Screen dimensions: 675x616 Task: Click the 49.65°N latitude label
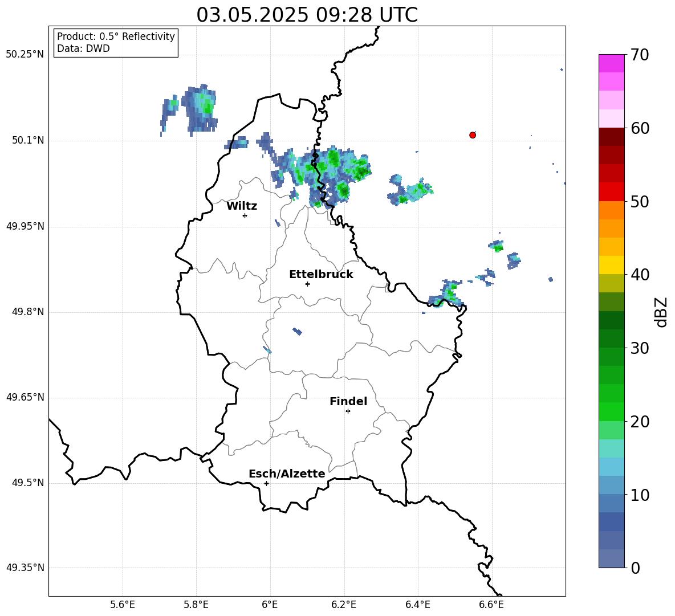pyautogui.click(x=25, y=397)
